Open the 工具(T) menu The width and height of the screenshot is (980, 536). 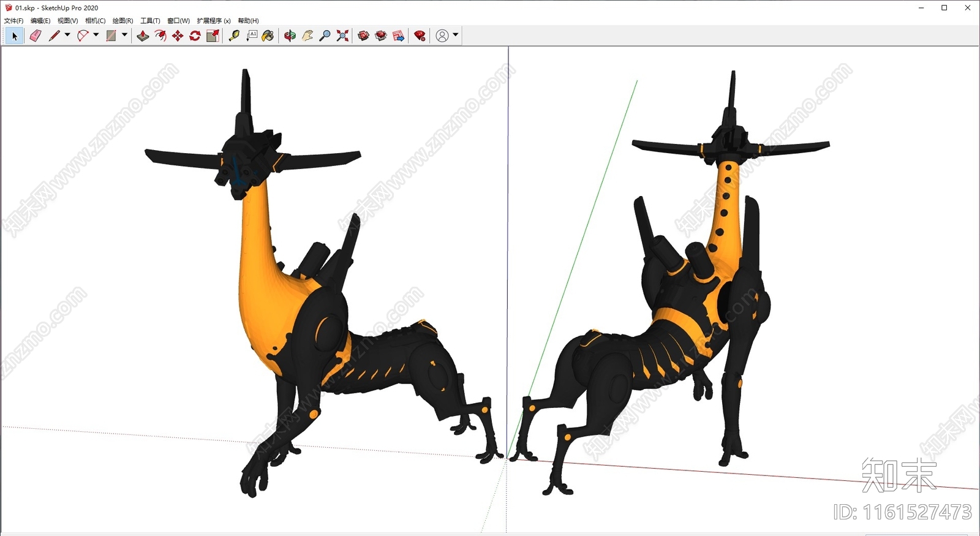[x=150, y=21]
